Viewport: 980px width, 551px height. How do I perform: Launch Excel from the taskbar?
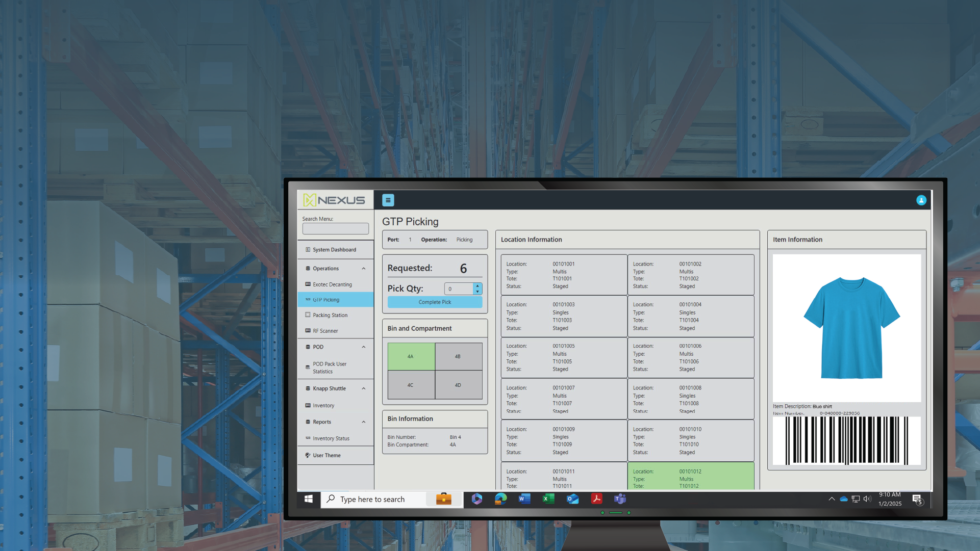click(x=548, y=499)
